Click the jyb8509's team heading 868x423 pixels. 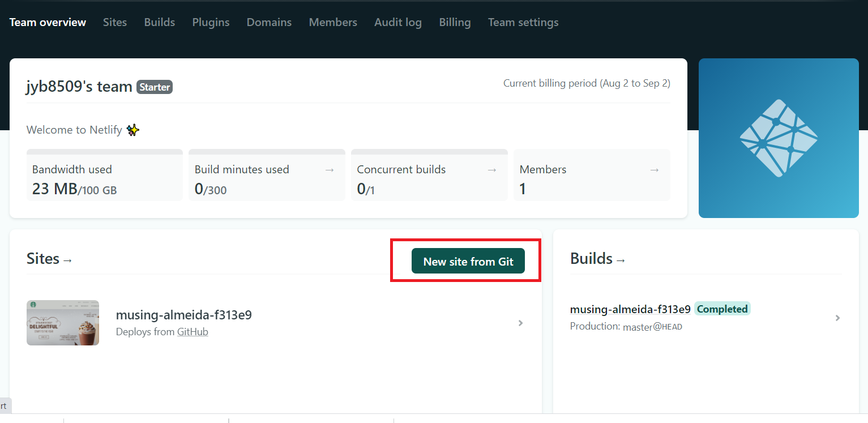pyautogui.click(x=79, y=87)
